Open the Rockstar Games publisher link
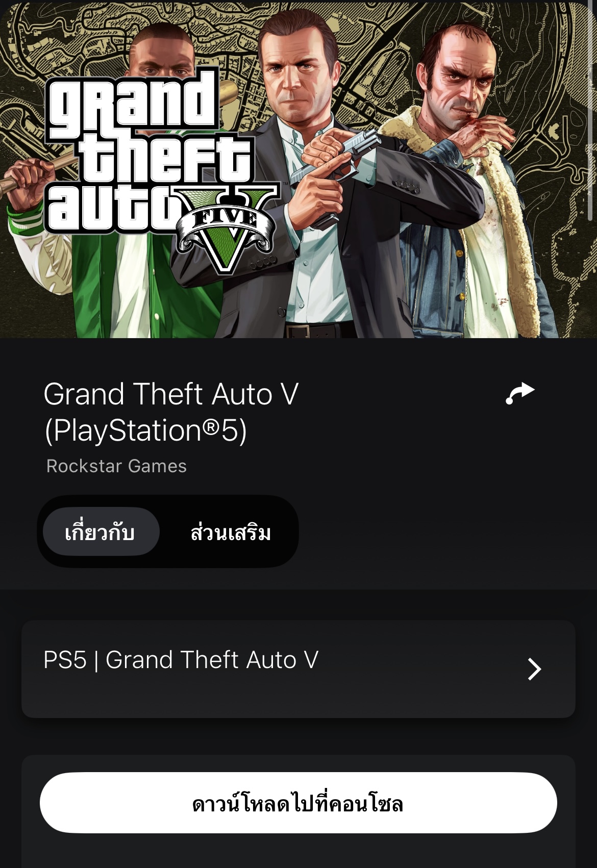Viewport: 597px width, 868px height. point(116,466)
